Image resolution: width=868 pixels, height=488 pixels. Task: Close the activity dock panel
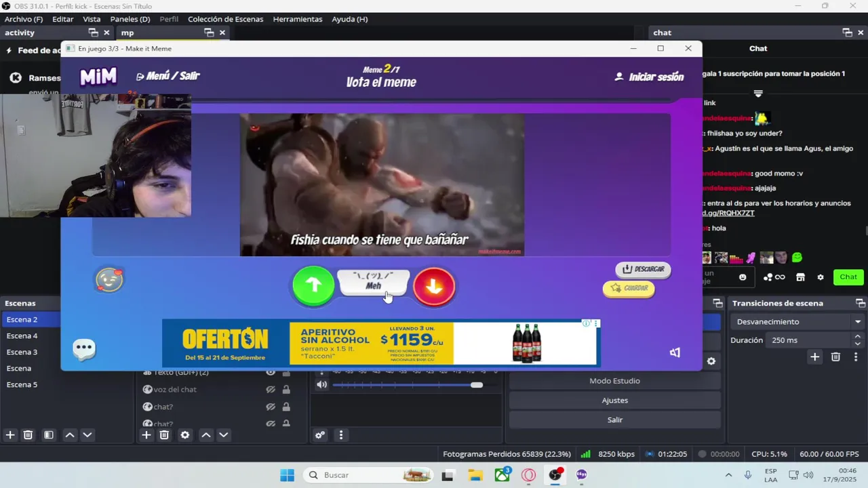106,33
